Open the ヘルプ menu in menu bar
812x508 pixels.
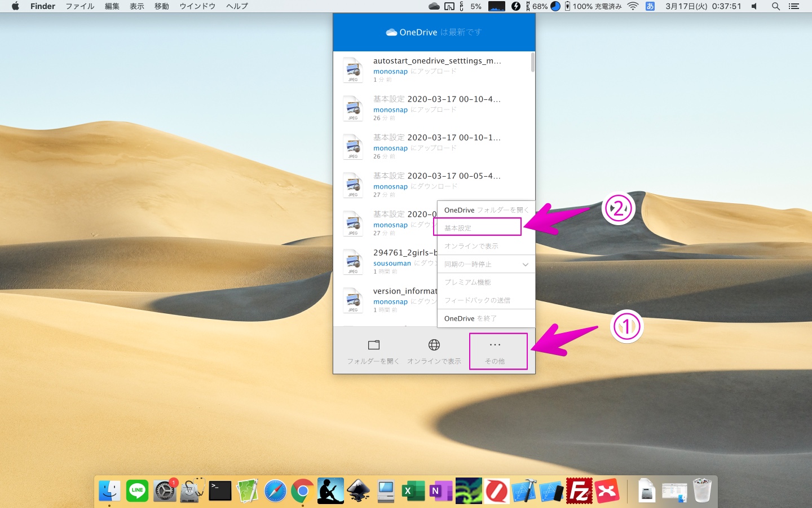[237, 6]
